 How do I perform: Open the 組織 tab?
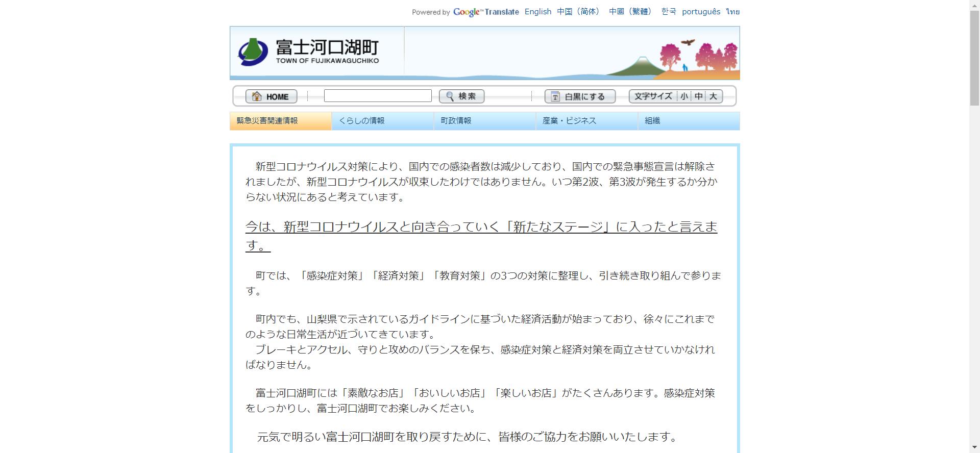(x=689, y=121)
